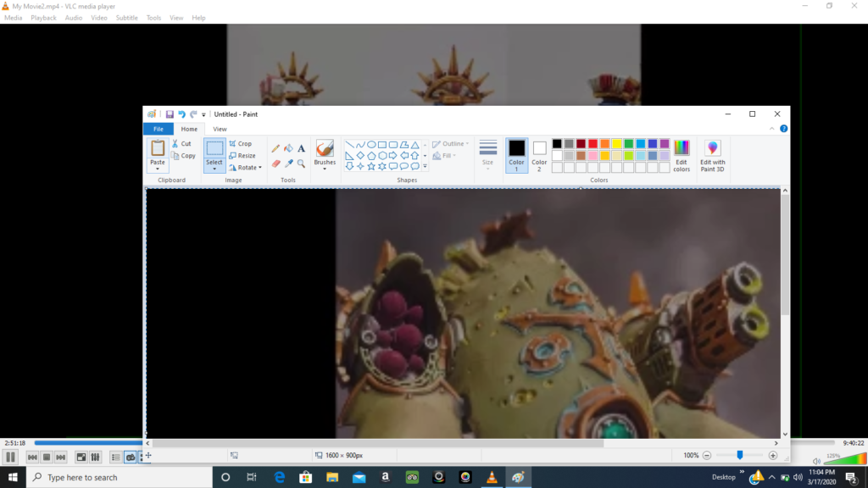Open VLC Media menu
The height and width of the screenshot is (488, 868).
pyautogui.click(x=14, y=18)
